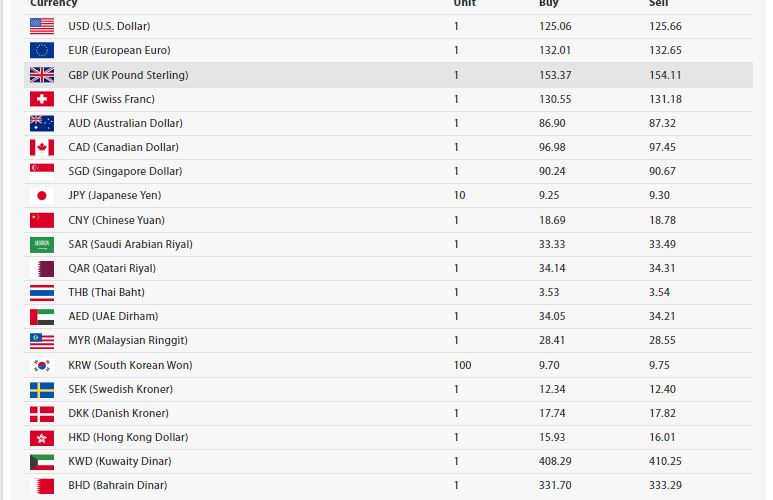The width and height of the screenshot is (773, 500).
Task: Click the Swiss flag icon
Action: [41, 99]
